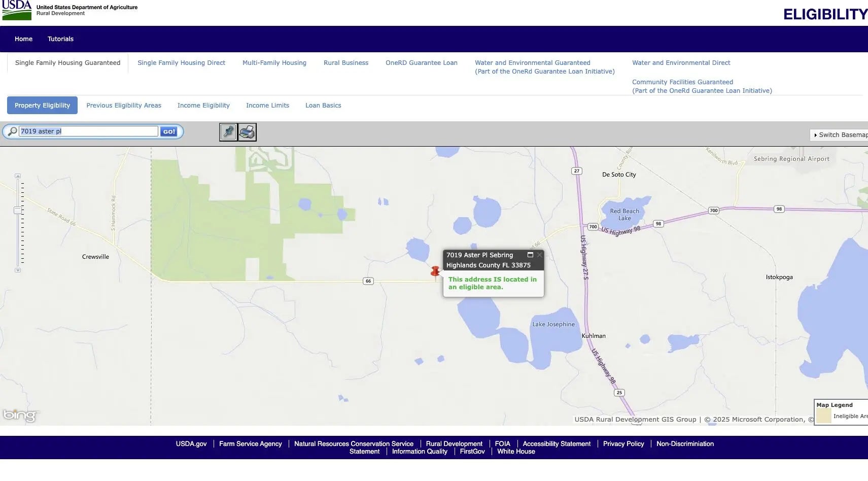Click the map zoom slider handle

coord(18,210)
